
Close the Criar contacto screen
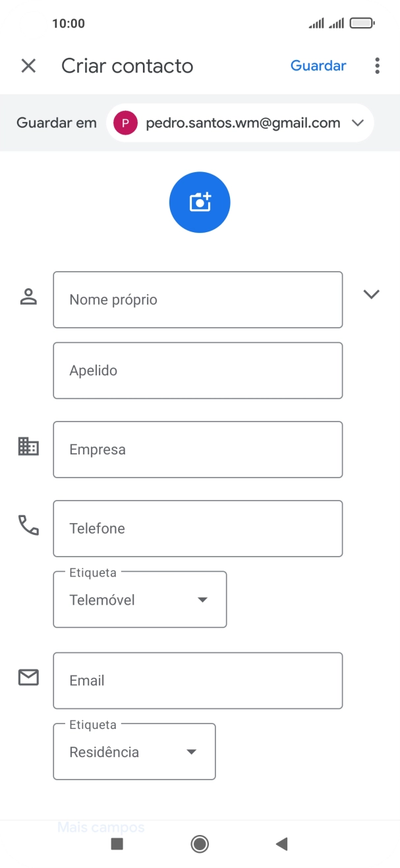point(28,66)
